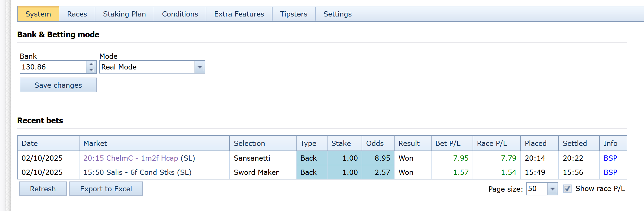Click Export to Excel button
The image size is (644, 211).
[x=106, y=189]
